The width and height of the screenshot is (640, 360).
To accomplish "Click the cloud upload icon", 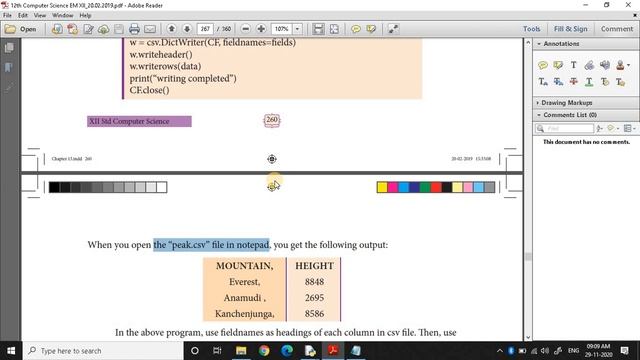I will click(103, 29).
